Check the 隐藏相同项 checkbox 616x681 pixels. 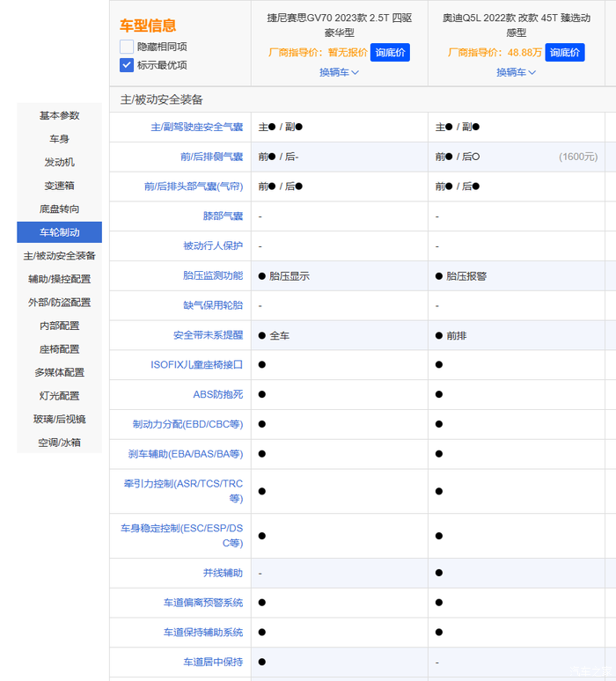pyautogui.click(x=127, y=47)
